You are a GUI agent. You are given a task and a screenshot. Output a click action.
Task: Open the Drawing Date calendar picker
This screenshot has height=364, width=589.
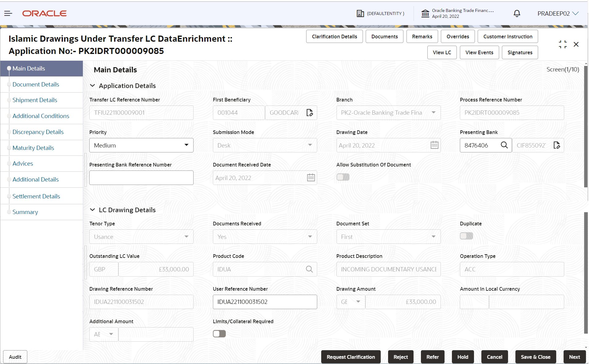[x=434, y=145]
